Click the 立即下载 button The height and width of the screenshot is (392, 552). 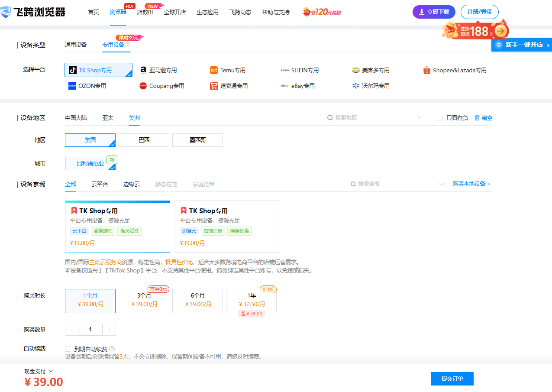[x=434, y=12]
